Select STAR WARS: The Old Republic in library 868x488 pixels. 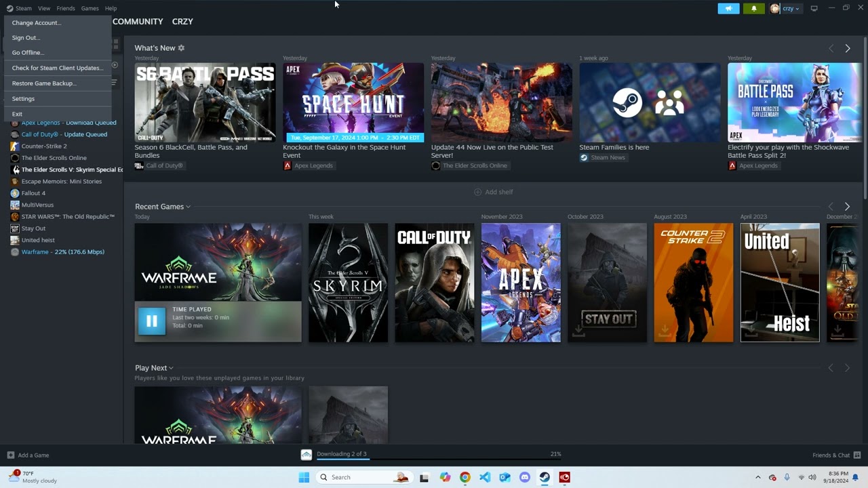tap(62, 217)
